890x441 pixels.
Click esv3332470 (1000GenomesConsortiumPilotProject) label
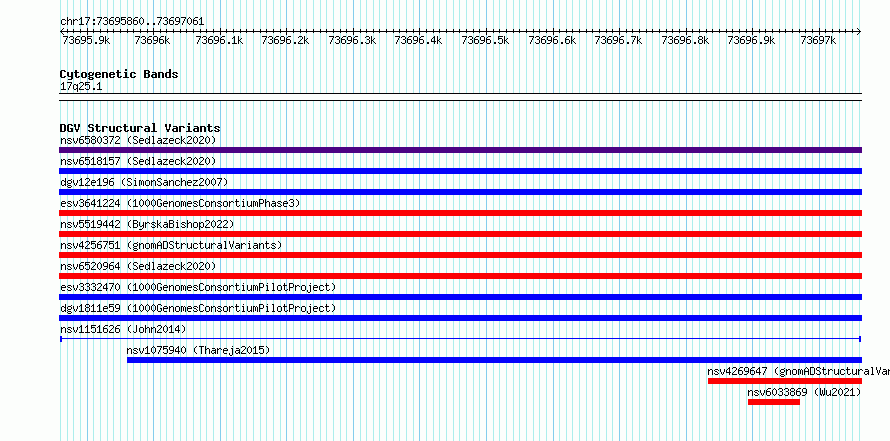(x=198, y=287)
